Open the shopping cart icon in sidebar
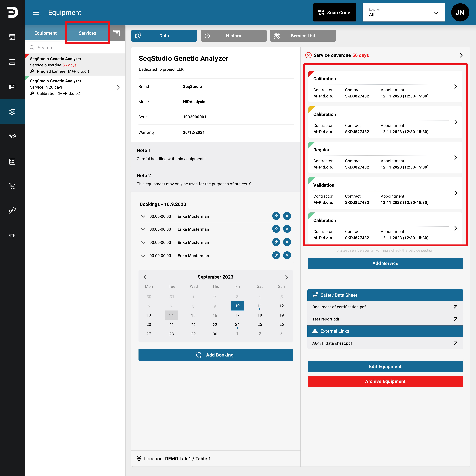 [x=12, y=186]
